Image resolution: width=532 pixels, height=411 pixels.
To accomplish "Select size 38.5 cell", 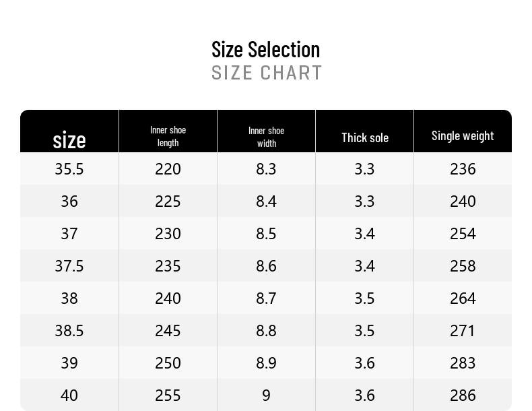I will click(x=69, y=331).
